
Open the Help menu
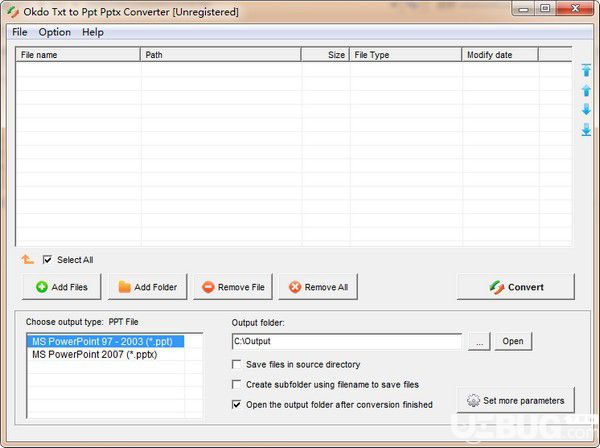tap(93, 32)
